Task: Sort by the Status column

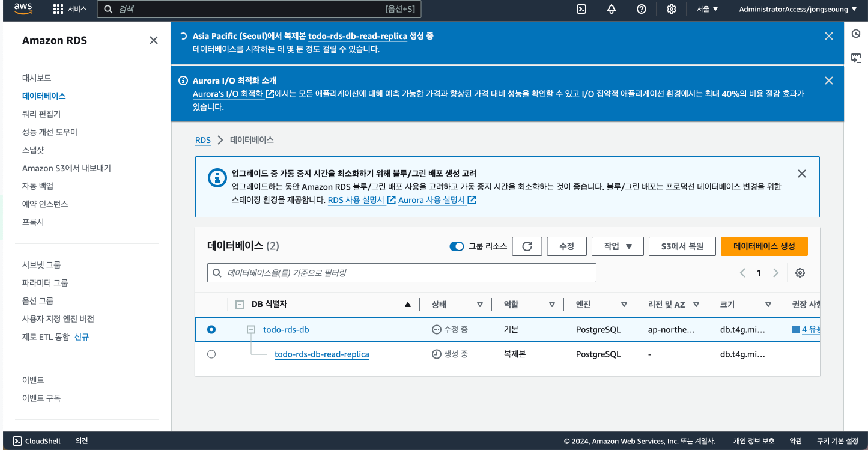Action: (x=480, y=305)
